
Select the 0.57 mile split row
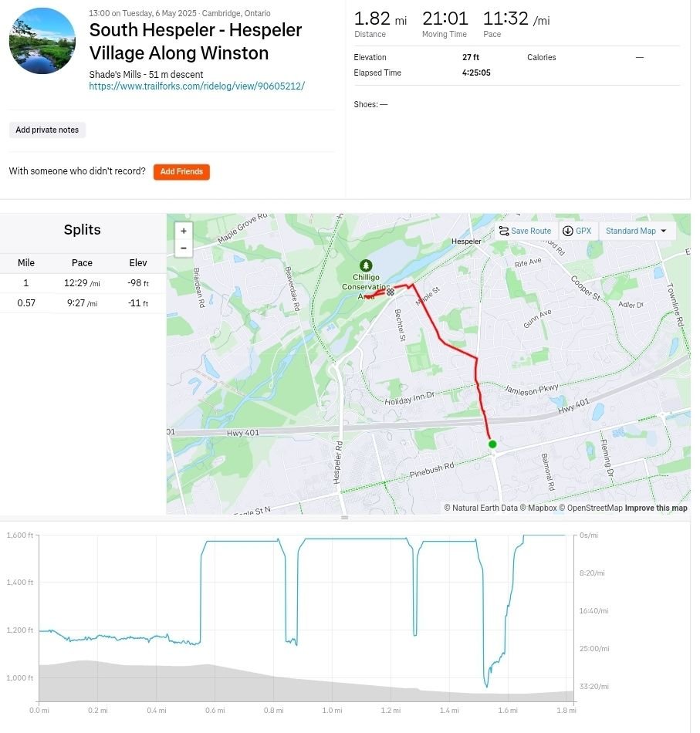(x=83, y=303)
